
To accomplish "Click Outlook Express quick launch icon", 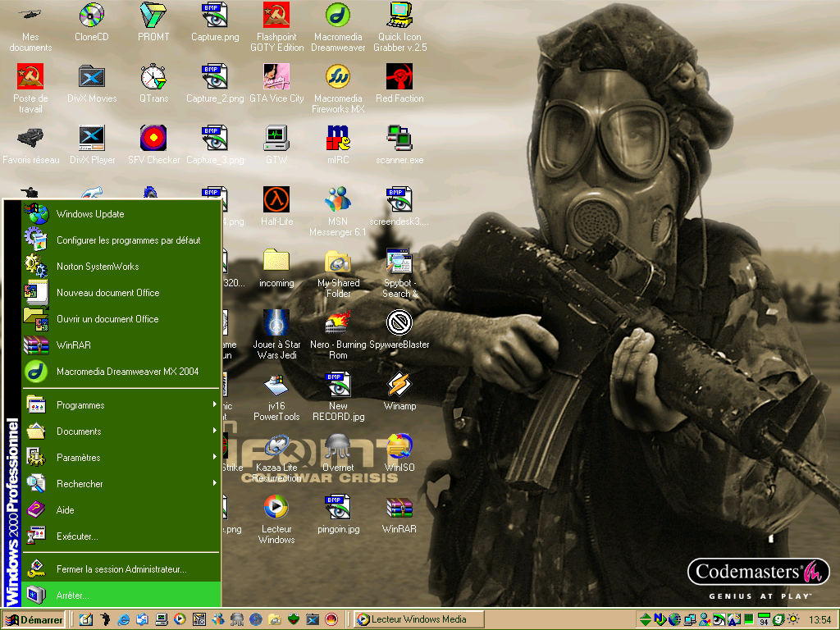I will pyautogui.click(x=142, y=619).
